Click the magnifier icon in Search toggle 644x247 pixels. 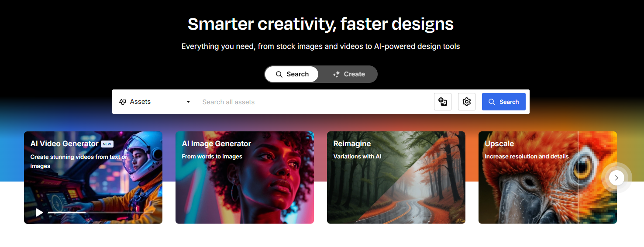[279, 74]
